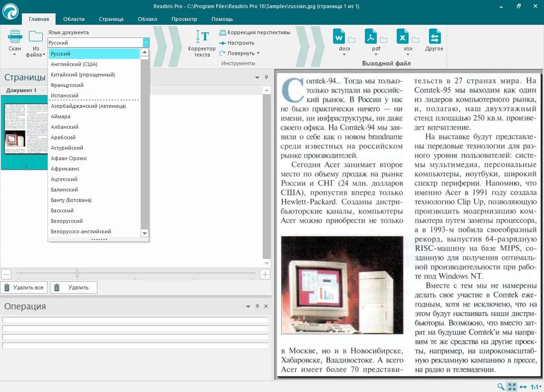Select Арабский language
This screenshot has width=544, height=392.
coord(94,137)
